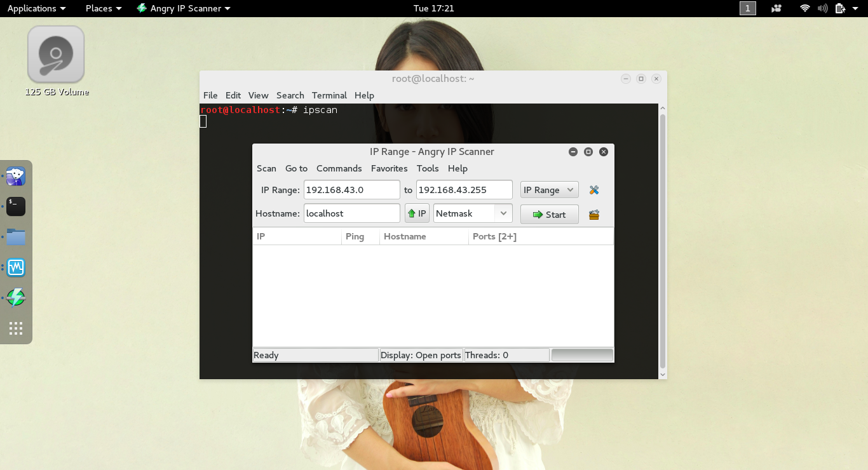
Task: Open the Angry IP Scanner app menu in top bar
Action: tap(184, 8)
